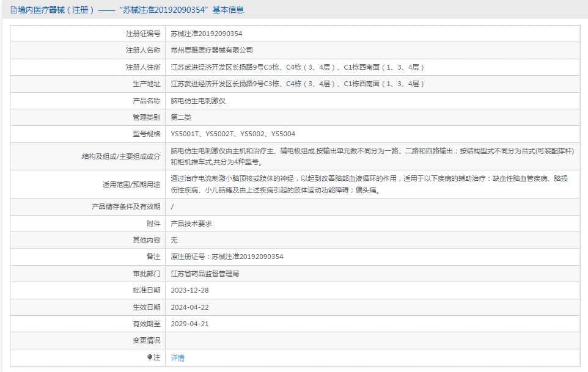
Task: Select registration number value 苏械注准20192090354
Action: click(x=206, y=34)
